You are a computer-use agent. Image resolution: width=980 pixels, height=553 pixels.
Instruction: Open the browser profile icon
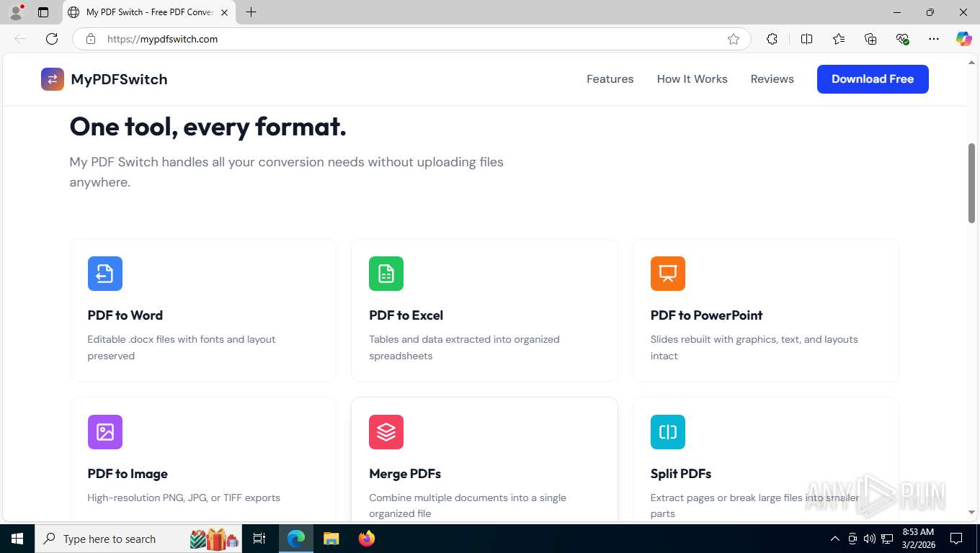coord(16,12)
